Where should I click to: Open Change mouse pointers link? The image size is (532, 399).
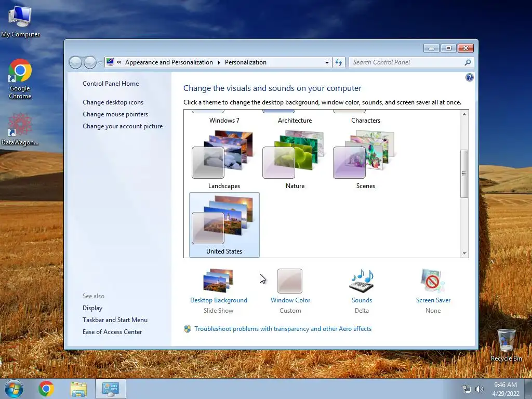coord(115,114)
